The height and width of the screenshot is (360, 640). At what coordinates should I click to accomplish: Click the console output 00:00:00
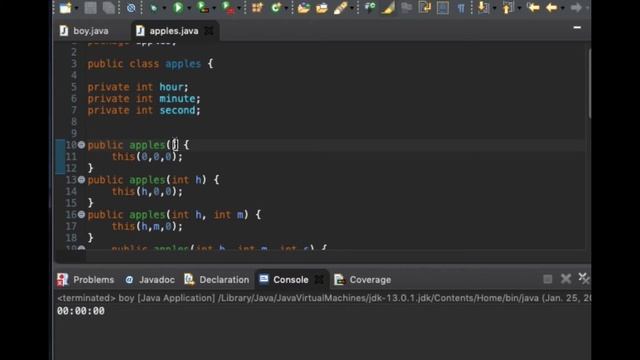coord(81,311)
